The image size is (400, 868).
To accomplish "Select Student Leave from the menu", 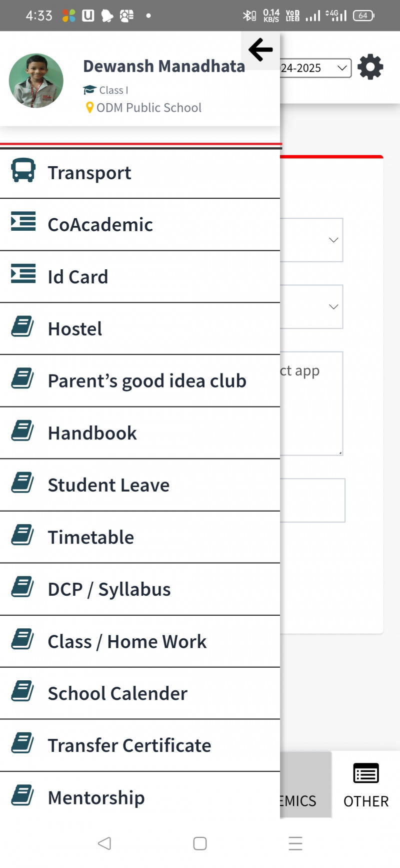I will [108, 485].
